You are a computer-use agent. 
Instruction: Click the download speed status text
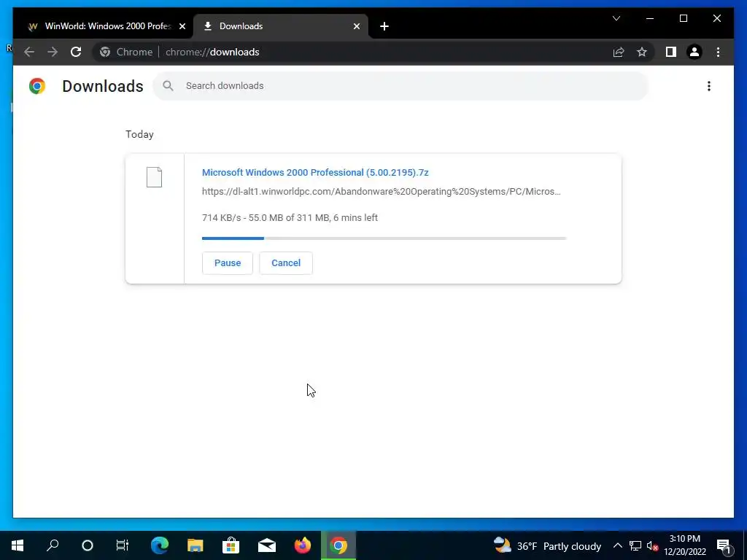click(290, 217)
